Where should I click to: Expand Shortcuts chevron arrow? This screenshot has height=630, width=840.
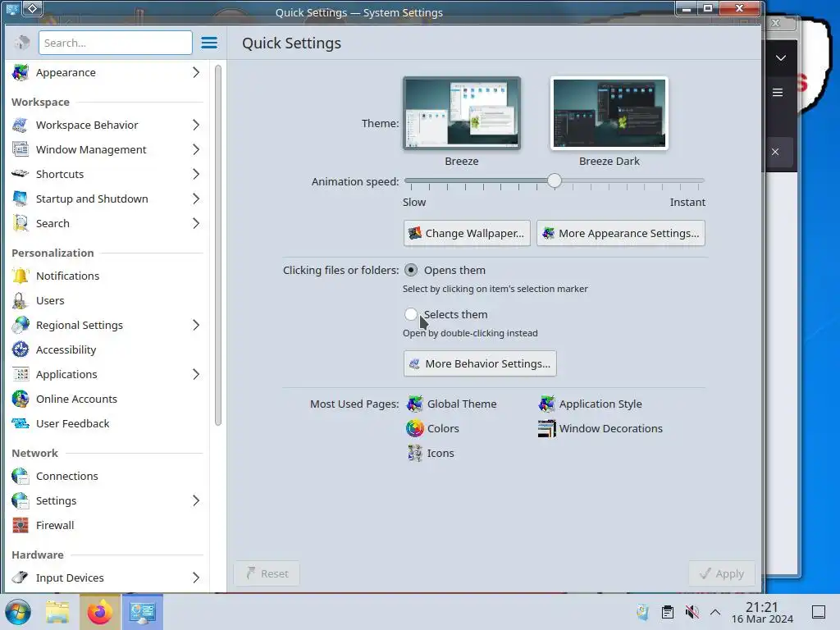196,174
